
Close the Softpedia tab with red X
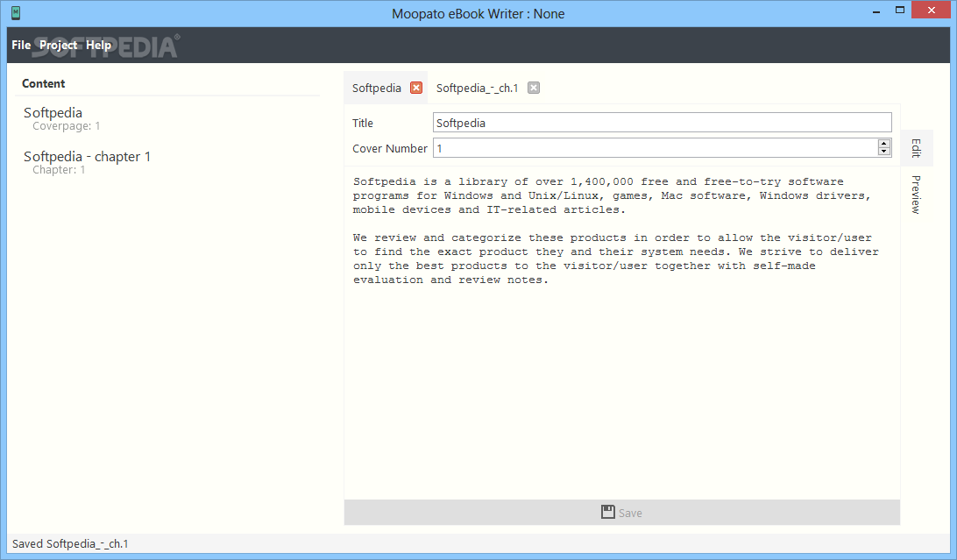tap(416, 88)
